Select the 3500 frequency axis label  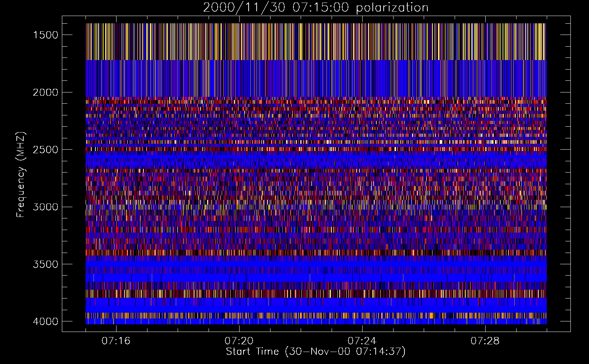point(46,264)
